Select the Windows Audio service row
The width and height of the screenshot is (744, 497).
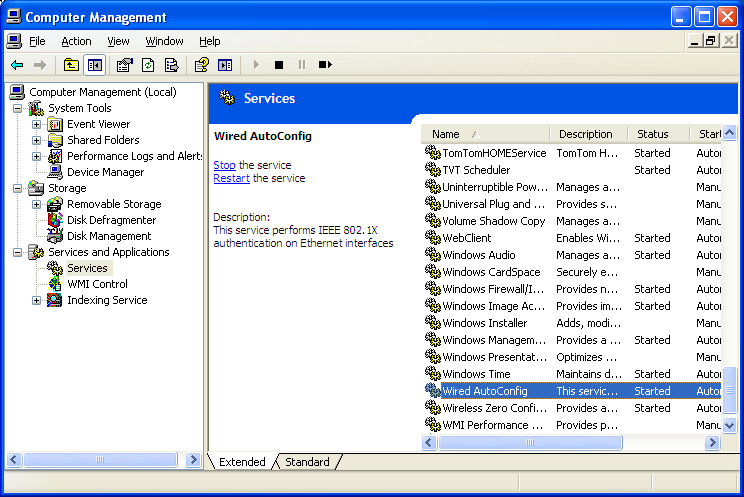[x=479, y=255]
